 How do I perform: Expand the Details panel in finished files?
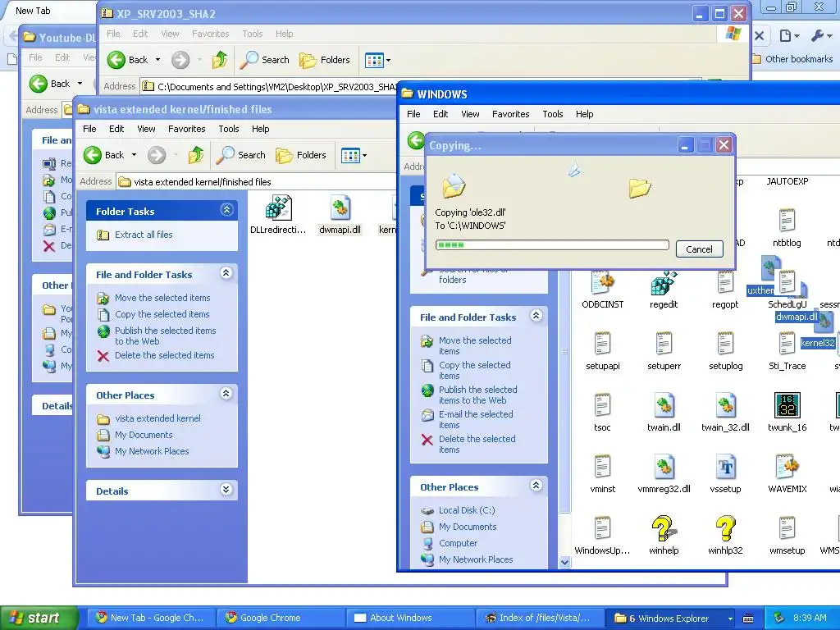coord(226,490)
